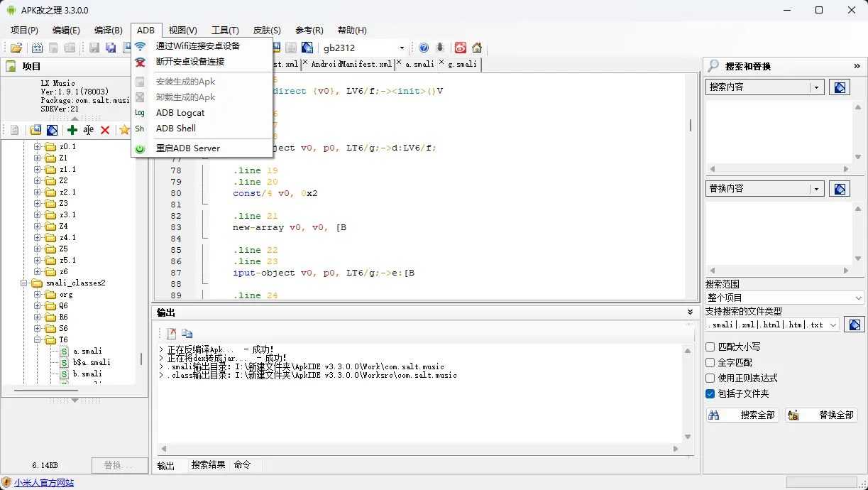Viewport: 868px width, 490px height.
Task: Click the bug debug toolbar icon
Action: click(x=441, y=48)
